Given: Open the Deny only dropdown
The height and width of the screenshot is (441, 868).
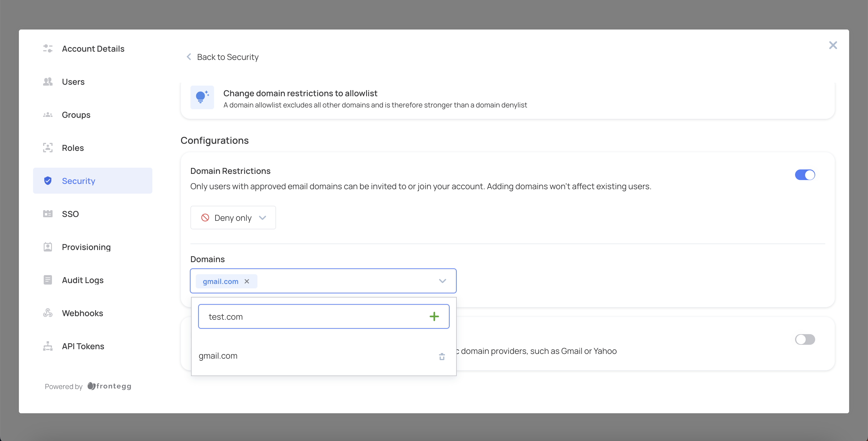Looking at the screenshot, I should tap(233, 218).
